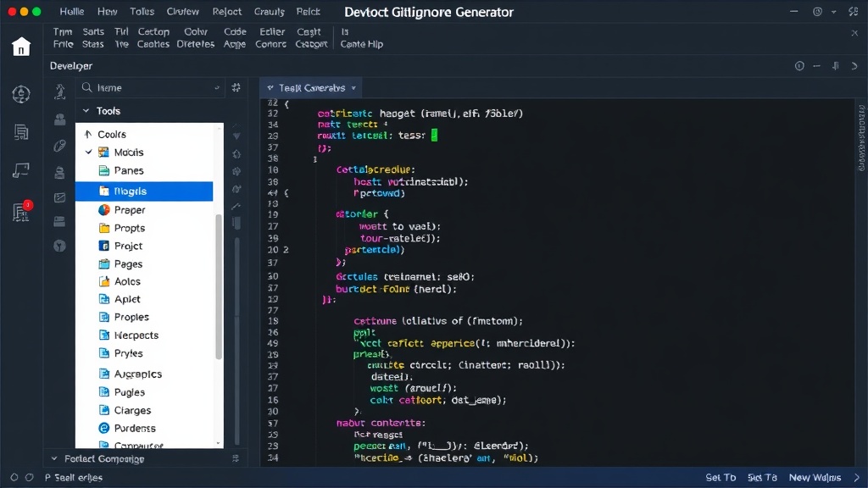This screenshot has height=488, width=868.
Task: Open the Home icon in the sidebar
Action: pyautogui.click(x=21, y=47)
